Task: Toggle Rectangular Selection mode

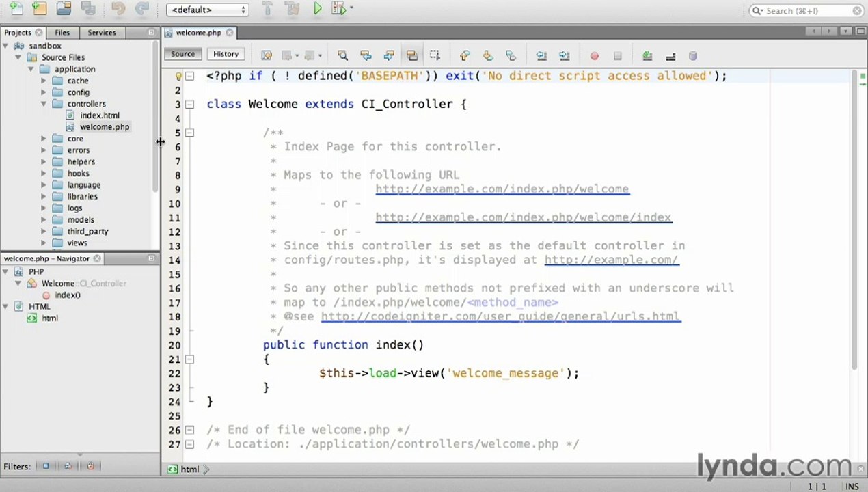Action: (x=435, y=55)
